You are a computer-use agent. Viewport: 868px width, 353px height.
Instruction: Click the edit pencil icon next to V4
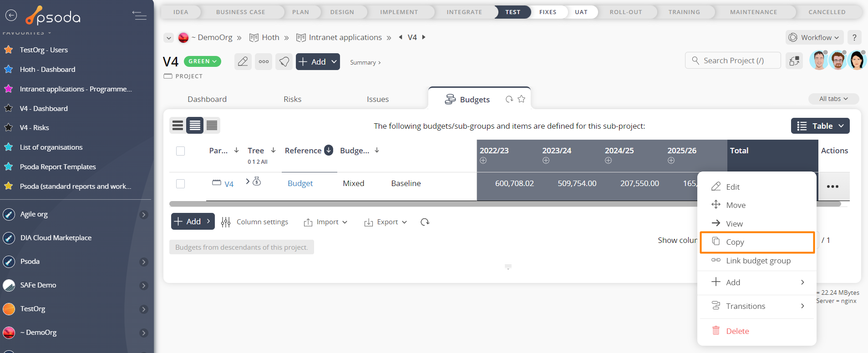click(x=243, y=61)
